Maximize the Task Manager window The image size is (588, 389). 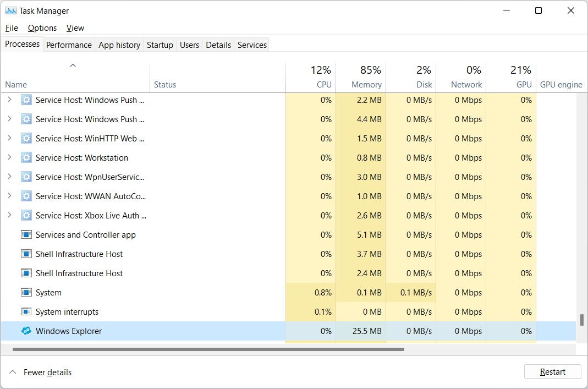point(538,10)
